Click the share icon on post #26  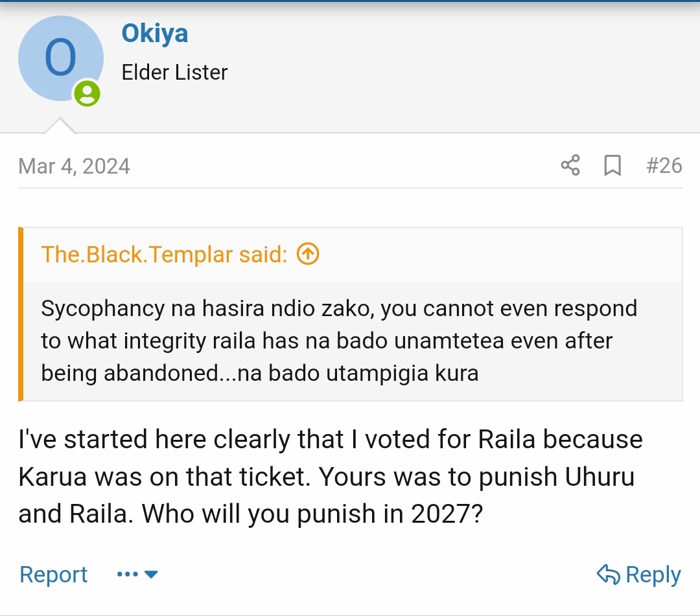(x=570, y=166)
